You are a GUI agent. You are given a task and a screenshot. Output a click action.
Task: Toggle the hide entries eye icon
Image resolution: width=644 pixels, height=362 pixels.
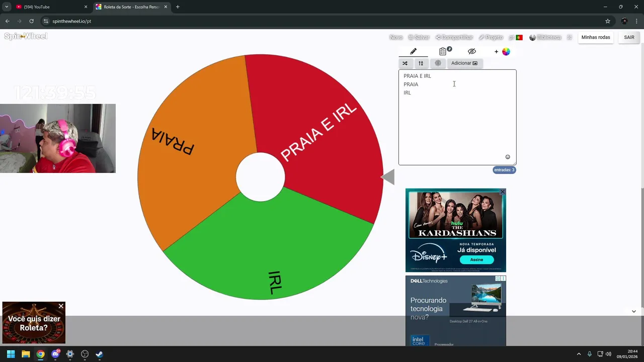pyautogui.click(x=471, y=51)
